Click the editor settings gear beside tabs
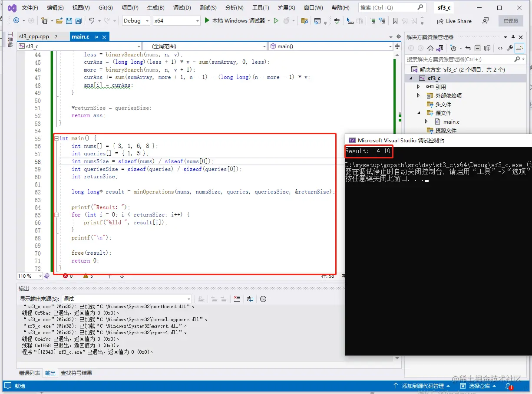This screenshot has width=532, height=394. (x=398, y=37)
